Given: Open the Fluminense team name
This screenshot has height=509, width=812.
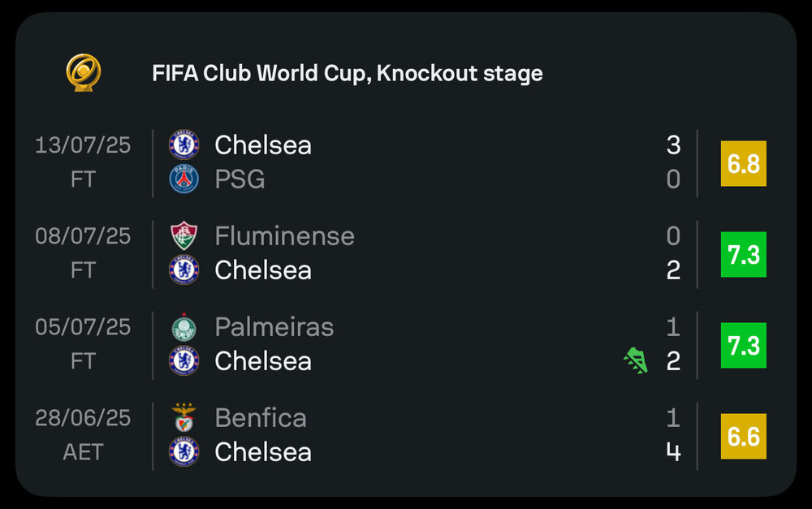Looking at the screenshot, I should 285,236.
